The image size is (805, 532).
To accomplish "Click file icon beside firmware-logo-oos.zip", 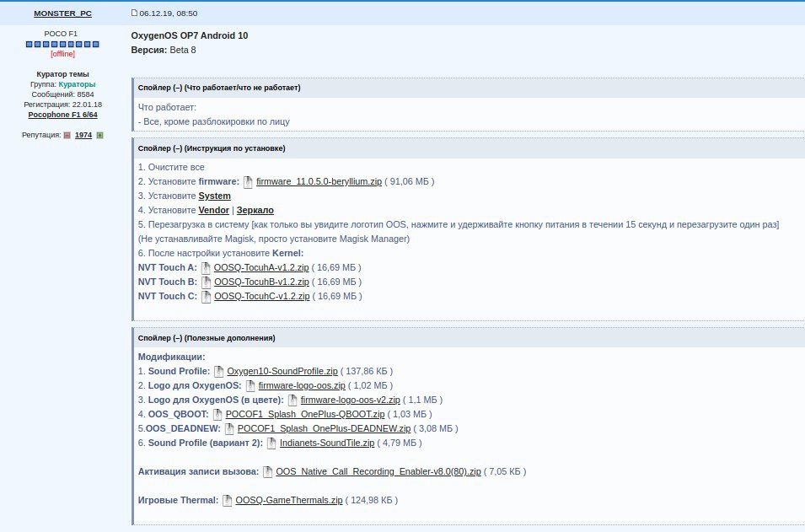I will pyautogui.click(x=250, y=386).
